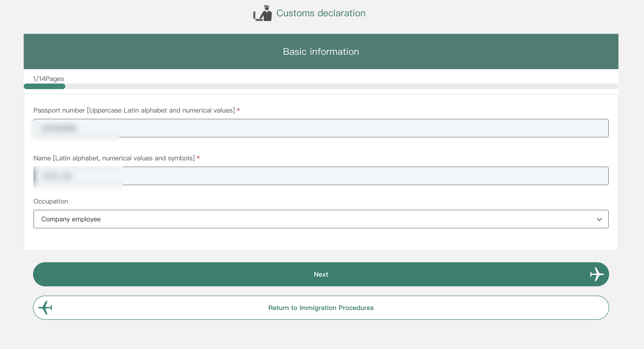
Task: Proceed with the Next button
Action: (x=321, y=274)
